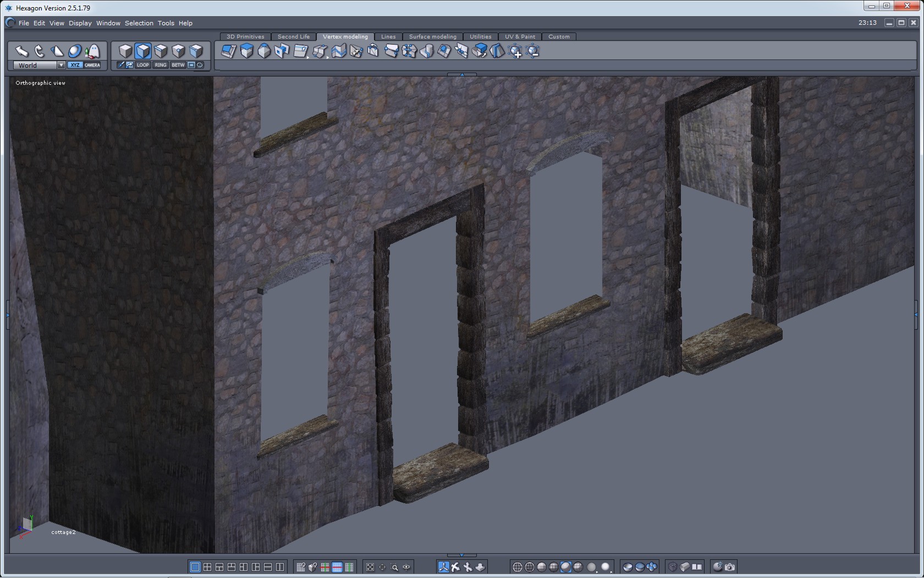
Task: Click the highlighted three-axis manipulator display icon
Action: point(443,567)
